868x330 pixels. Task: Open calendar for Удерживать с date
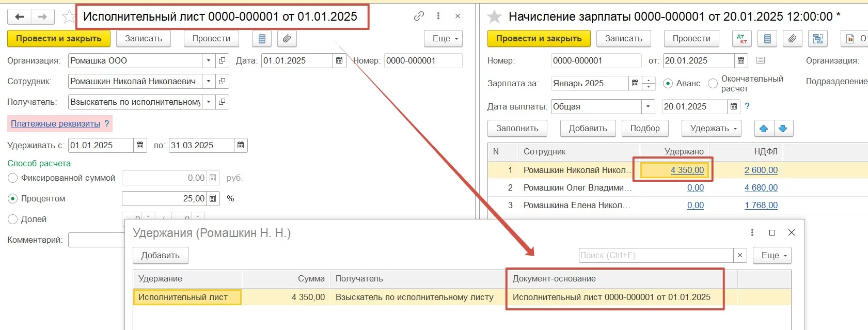[140, 145]
